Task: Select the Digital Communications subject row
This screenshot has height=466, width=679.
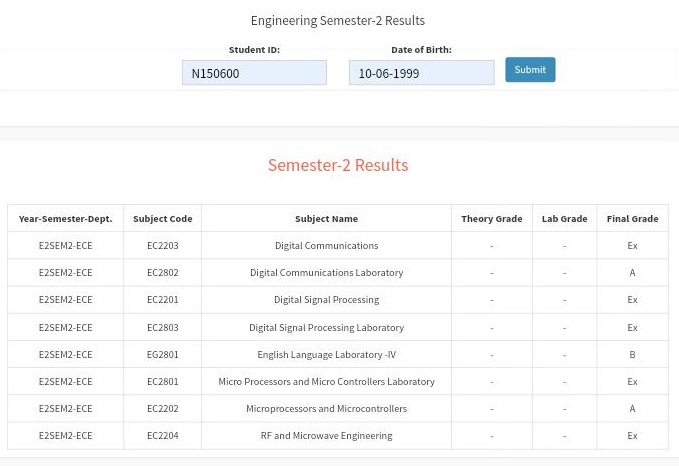Action: coord(326,245)
